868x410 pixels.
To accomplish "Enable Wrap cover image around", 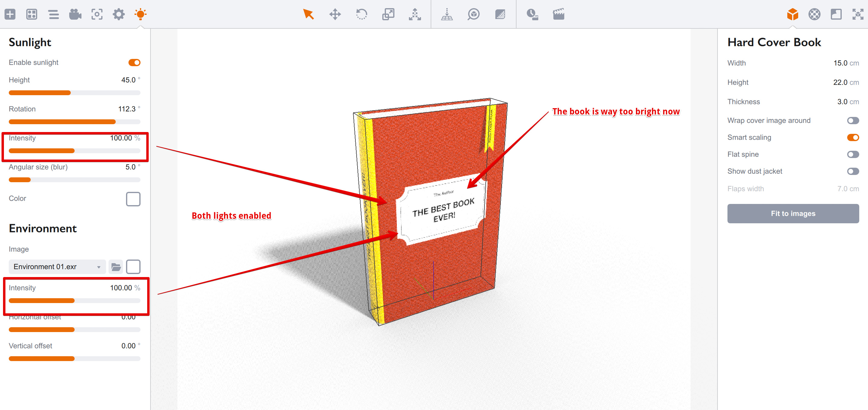I will coord(853,120).
